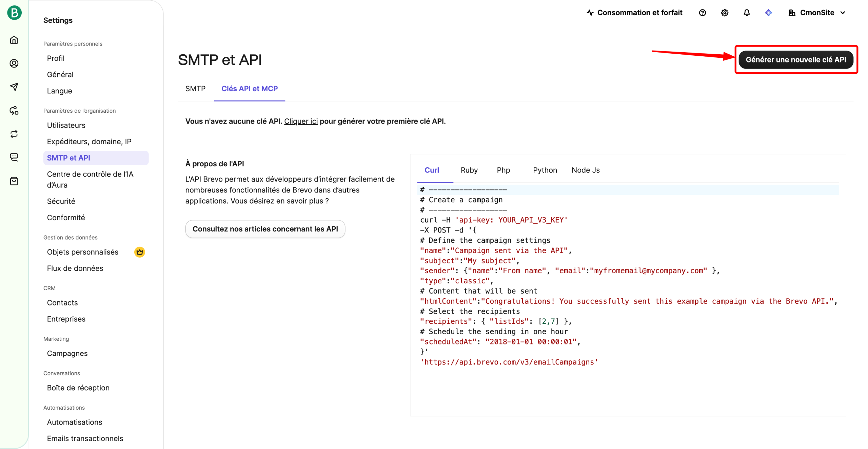Open the Home icon in sidebar
868x449 pixels.
tap(14, 40)
